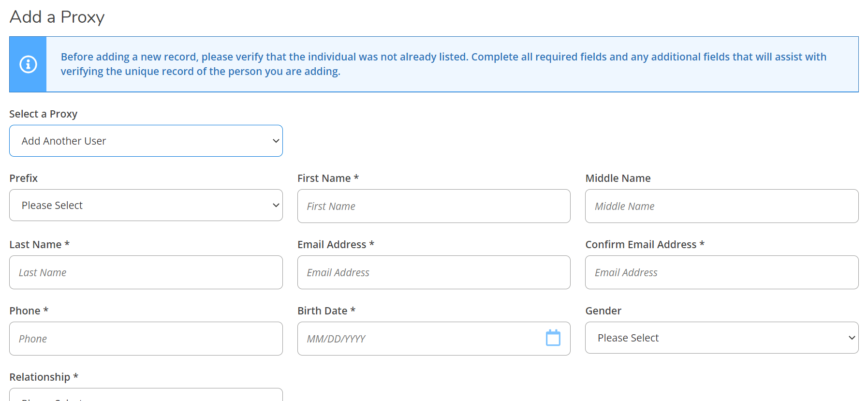The image size is (868, 401).
Task: Expand the Prefix dropdown
Action: pos(146,205)
